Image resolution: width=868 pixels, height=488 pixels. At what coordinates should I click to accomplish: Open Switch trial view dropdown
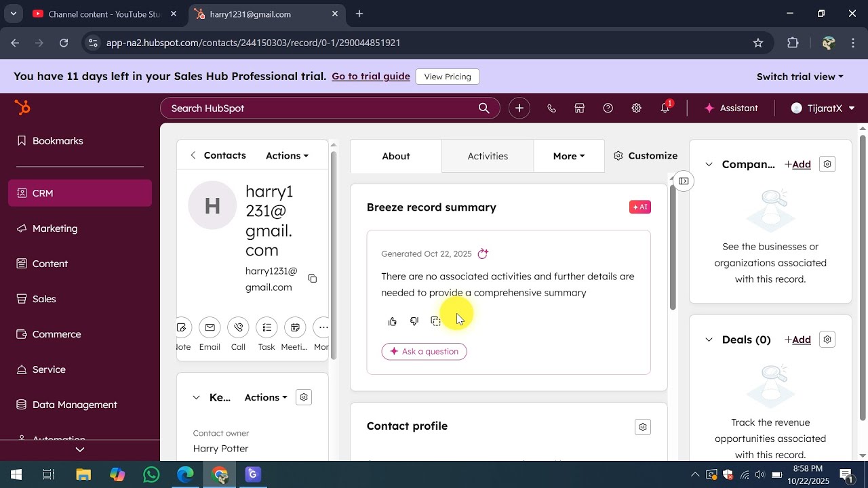pos(800,77)
